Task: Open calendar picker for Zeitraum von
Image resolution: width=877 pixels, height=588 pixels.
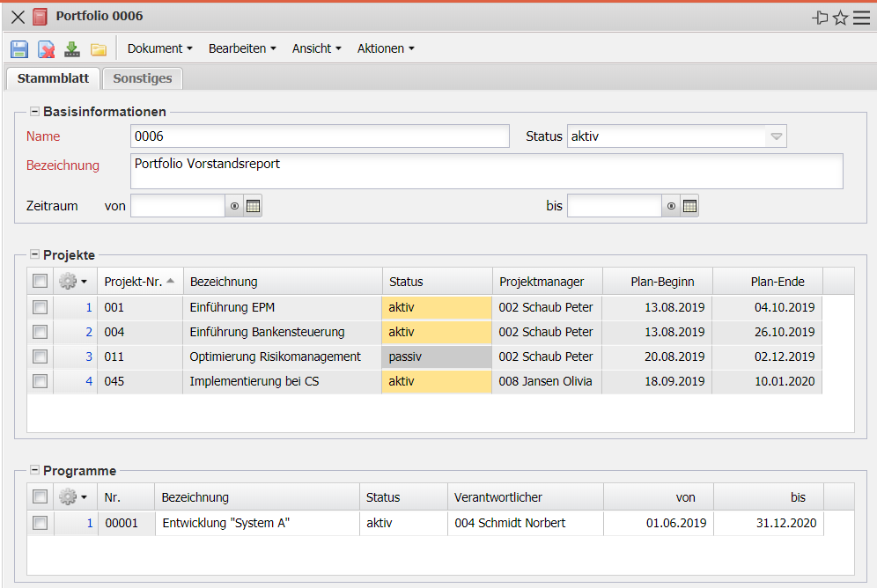Action: (x=254, y=206)
